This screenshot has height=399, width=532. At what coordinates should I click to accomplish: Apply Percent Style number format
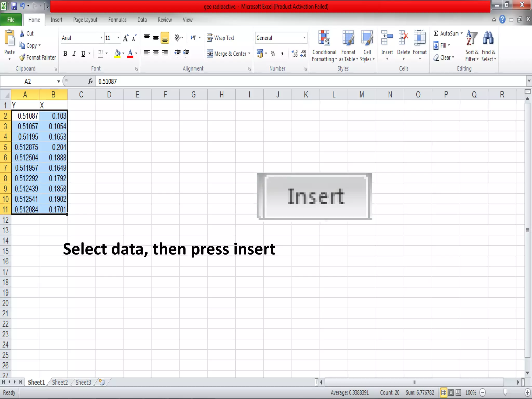273,54
